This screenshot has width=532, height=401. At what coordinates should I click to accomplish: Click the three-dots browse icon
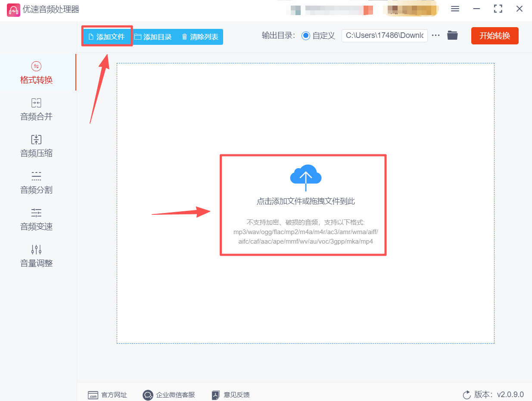click(x=436, y=35)
